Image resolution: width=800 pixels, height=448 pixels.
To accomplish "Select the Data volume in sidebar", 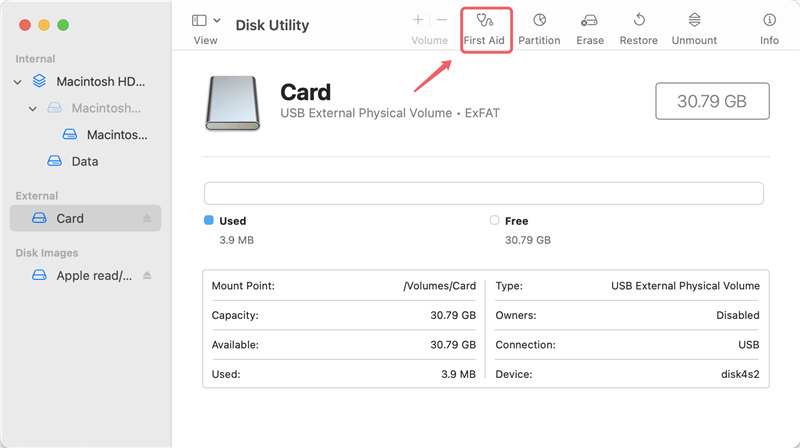I will (84, 161).
